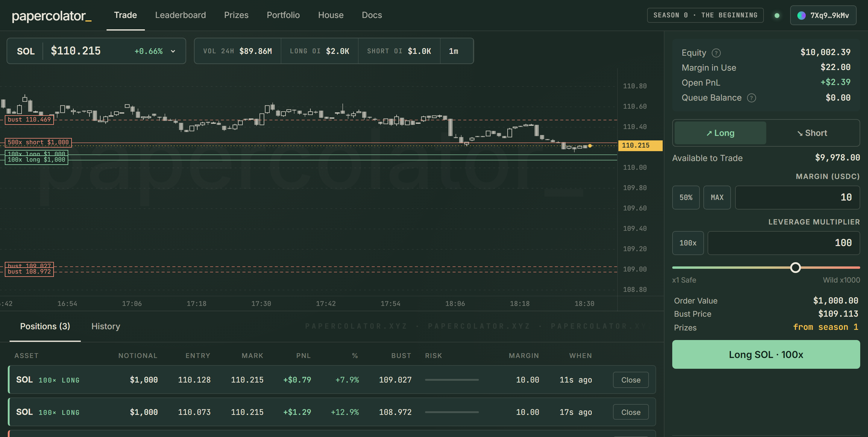Viewport: 868px width, 437px height.
Task: Click the VOL 24H $89.86M stat
Action: [237, 51]
